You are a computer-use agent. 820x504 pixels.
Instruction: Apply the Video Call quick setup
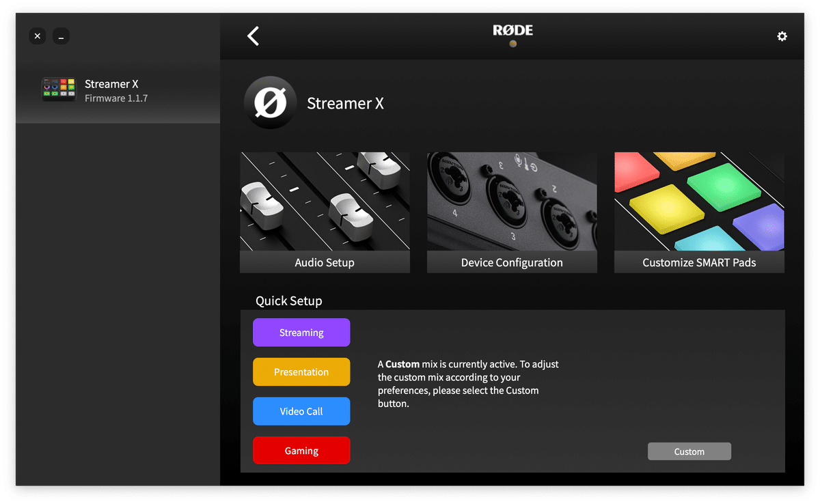301,411
